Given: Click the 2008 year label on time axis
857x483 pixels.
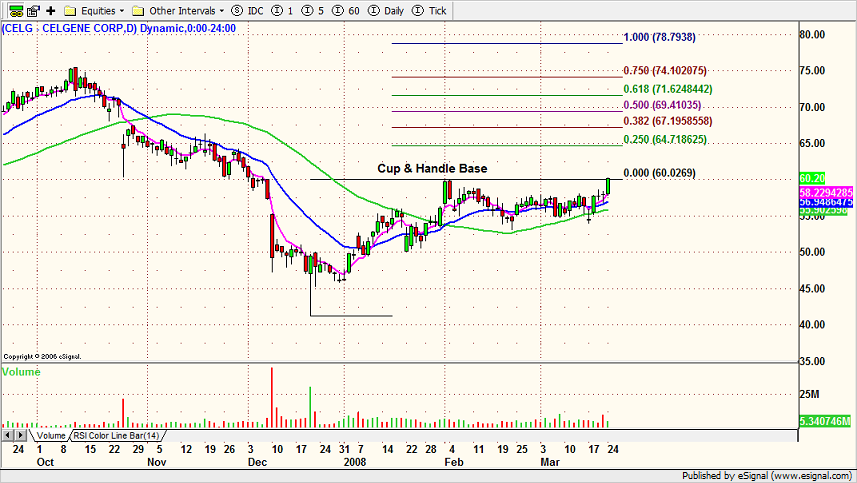Looking at the screenshot, I should 355,462.
